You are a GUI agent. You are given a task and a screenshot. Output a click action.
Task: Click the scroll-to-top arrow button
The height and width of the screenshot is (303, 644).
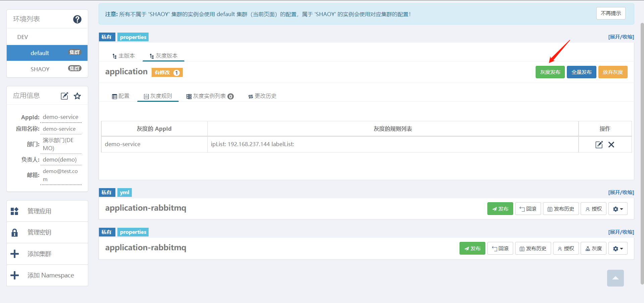(x=615, y=278)
